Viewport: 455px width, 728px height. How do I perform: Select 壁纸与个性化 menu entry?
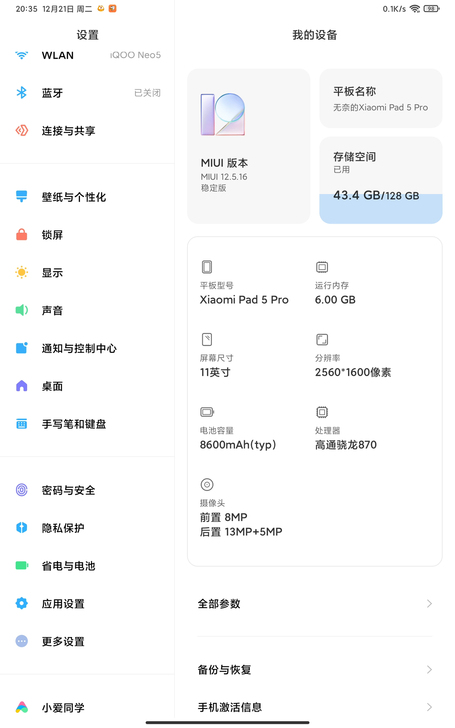[x=87, y=197]
